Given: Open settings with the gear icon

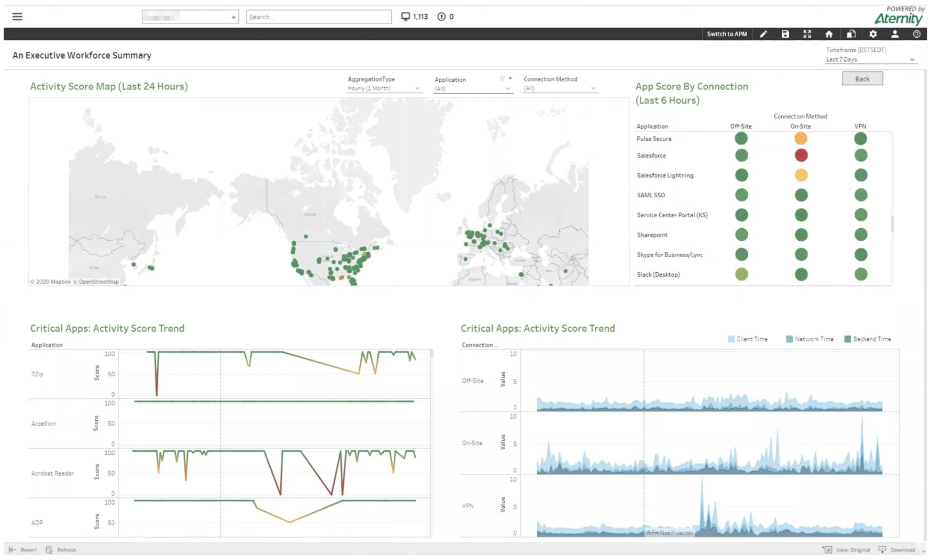Looking at the screenshot, I should (873, 34).
